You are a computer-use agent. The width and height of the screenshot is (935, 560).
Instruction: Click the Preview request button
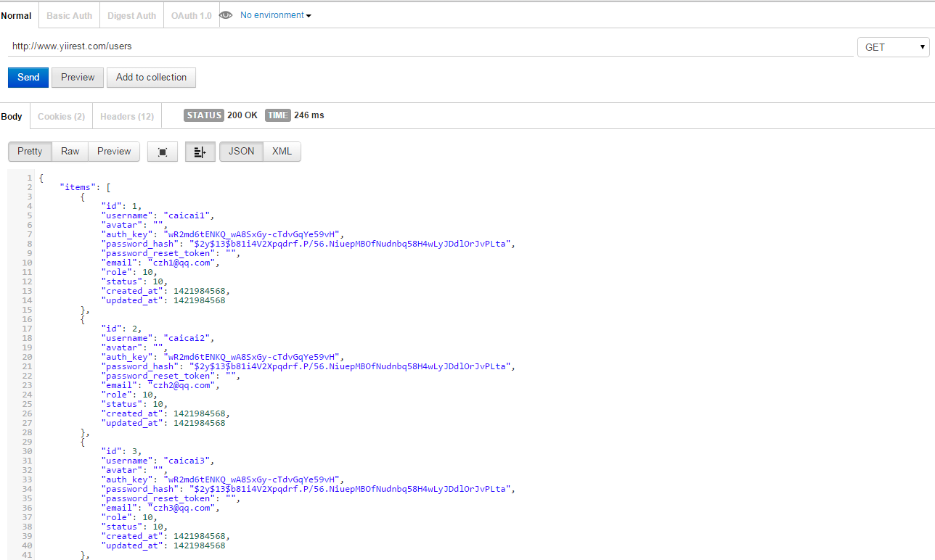[78, 78]
